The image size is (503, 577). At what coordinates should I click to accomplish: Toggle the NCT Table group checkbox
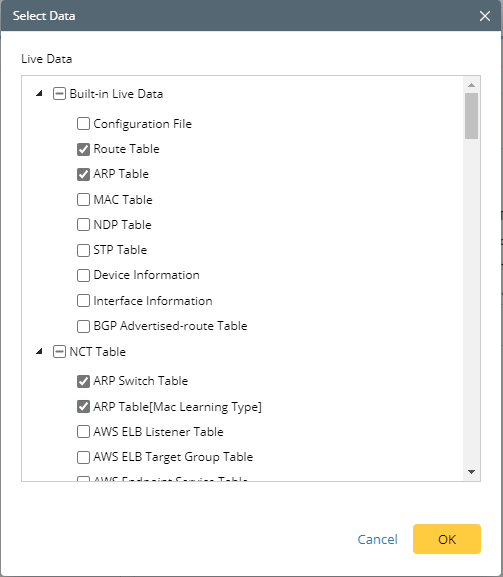point(59,351)
